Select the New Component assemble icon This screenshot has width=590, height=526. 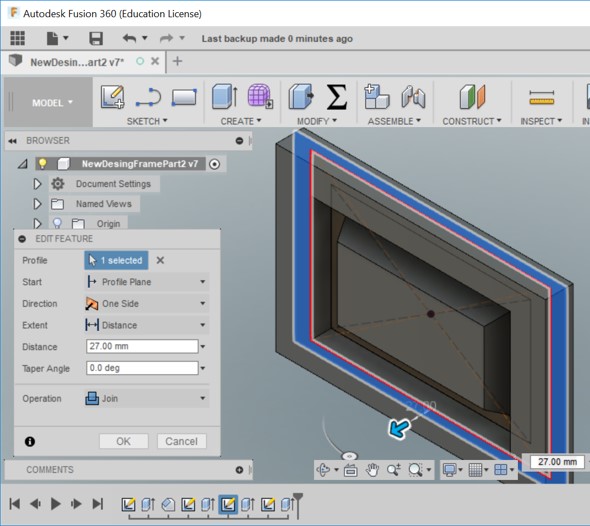(x=376, y=96)
